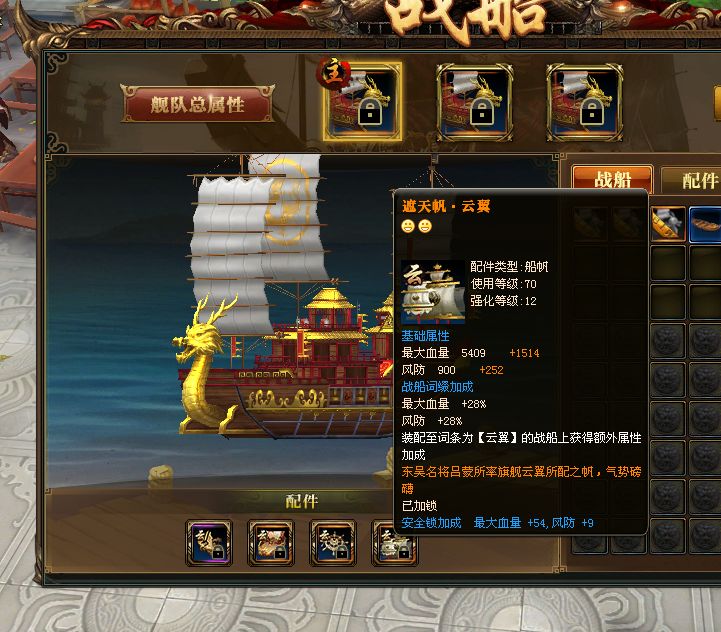
Task: Click the empty inventory slot below golden ship
Action: 668,263
